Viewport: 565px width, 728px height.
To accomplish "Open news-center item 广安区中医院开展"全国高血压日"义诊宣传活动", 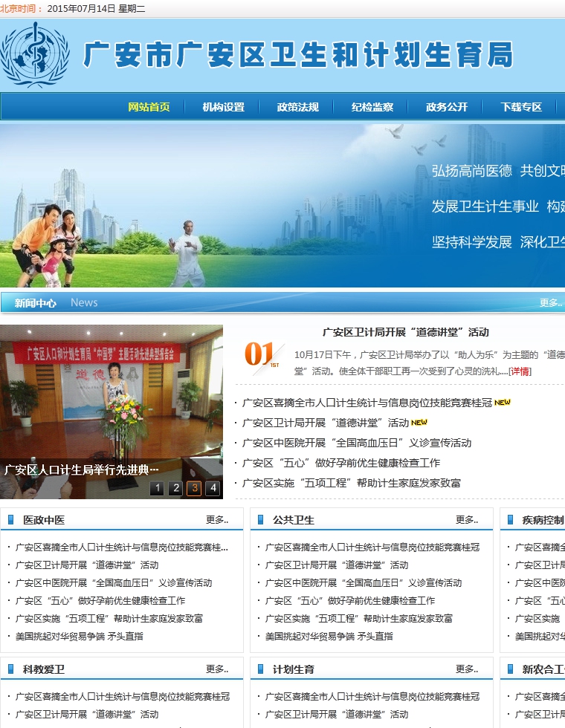I will (x=356, y=443).
